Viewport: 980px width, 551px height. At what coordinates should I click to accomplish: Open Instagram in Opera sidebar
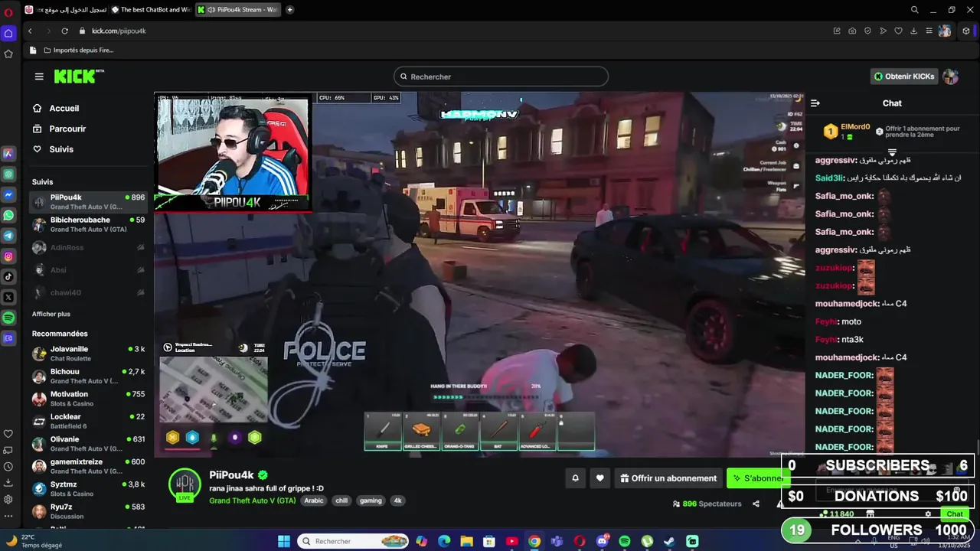click(8, 256)
